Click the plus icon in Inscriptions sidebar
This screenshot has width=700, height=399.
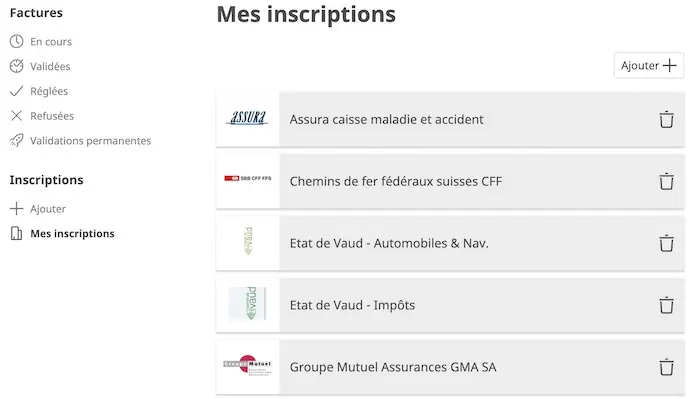(x=17, y=208)
